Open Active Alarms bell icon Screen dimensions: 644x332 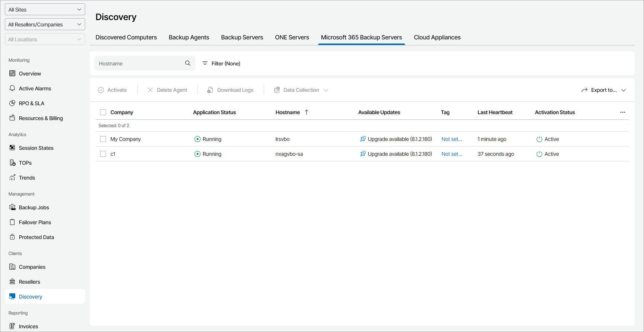12,88
